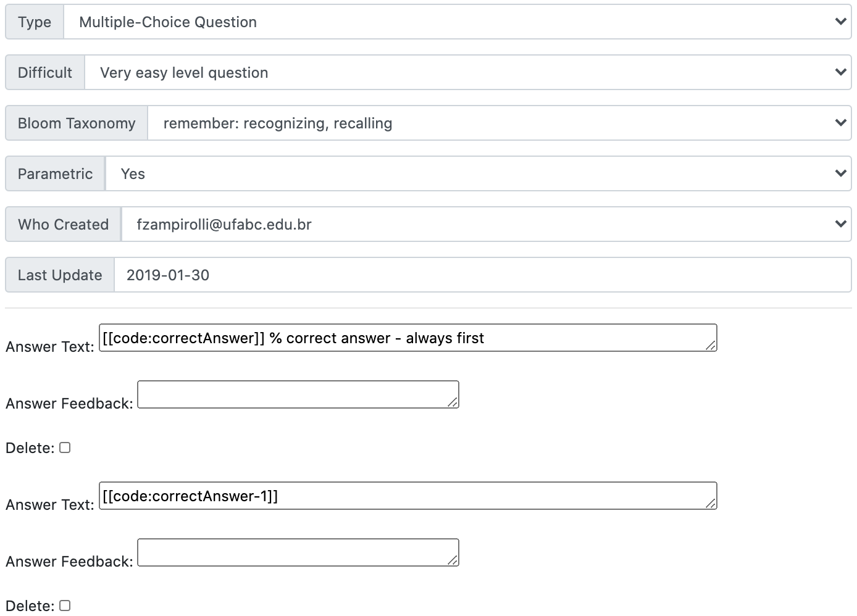Click the Who Created chevron arrow

[840, 225]
